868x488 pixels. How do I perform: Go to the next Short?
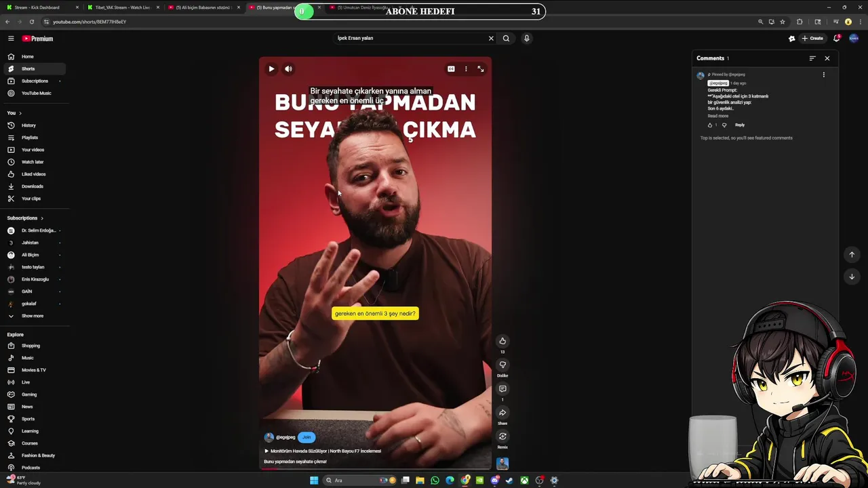click(x=852, y=277)
